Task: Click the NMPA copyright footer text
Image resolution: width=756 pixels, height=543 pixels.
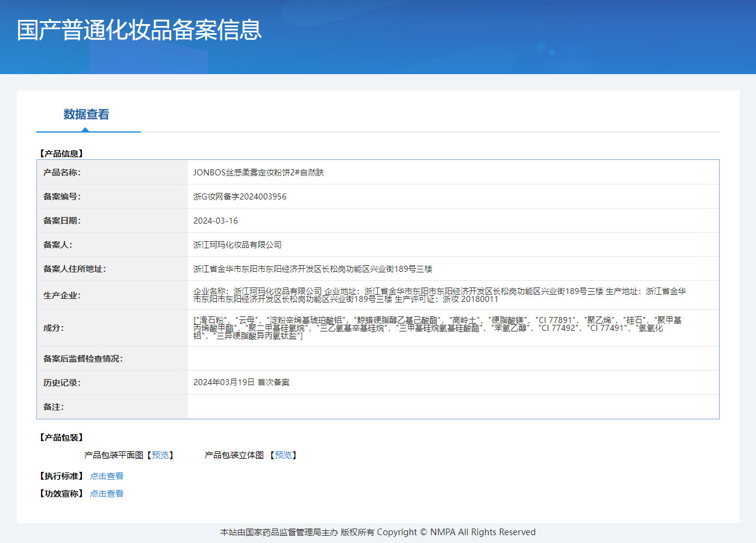Action: (x=378, y=532)
